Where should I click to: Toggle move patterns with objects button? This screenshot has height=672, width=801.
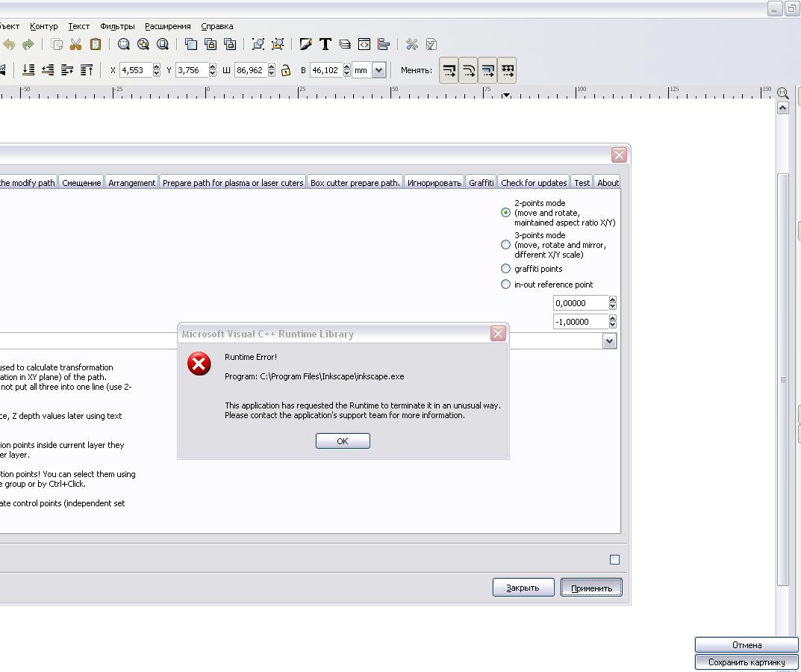point(508,70)
